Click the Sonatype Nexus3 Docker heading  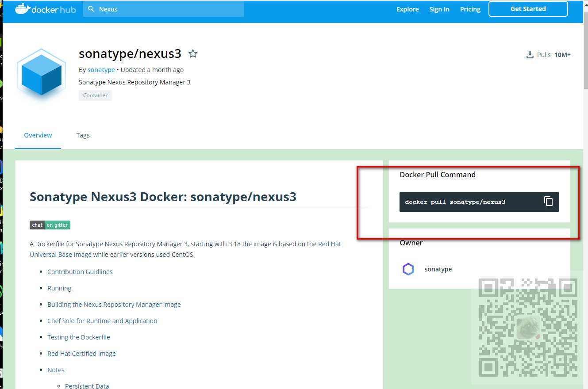(x=163, y=197)
